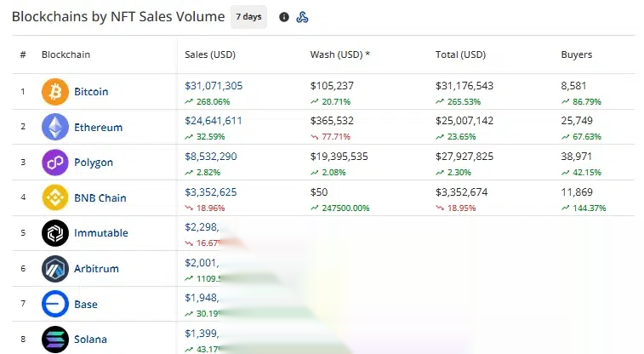Select BNB Chain total $3,352,674
Viewport: 644px width, 354px height.
(462, 192)
